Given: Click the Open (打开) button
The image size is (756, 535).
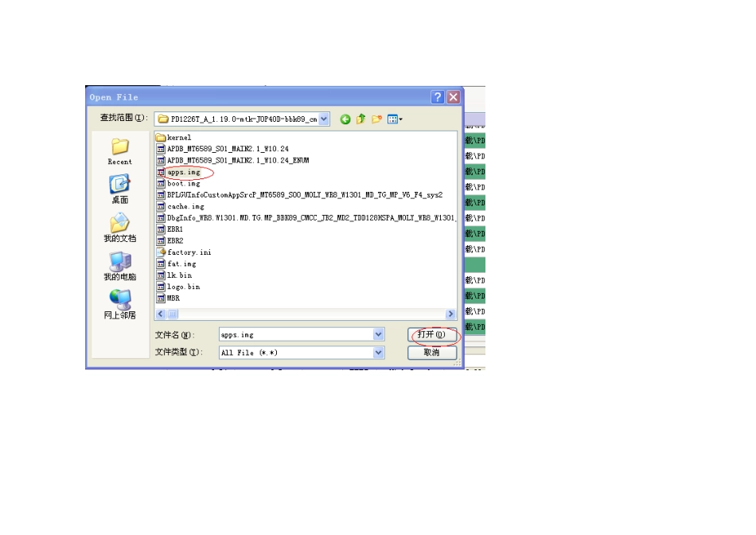Looking at the screenshot, I should [432, 334].
